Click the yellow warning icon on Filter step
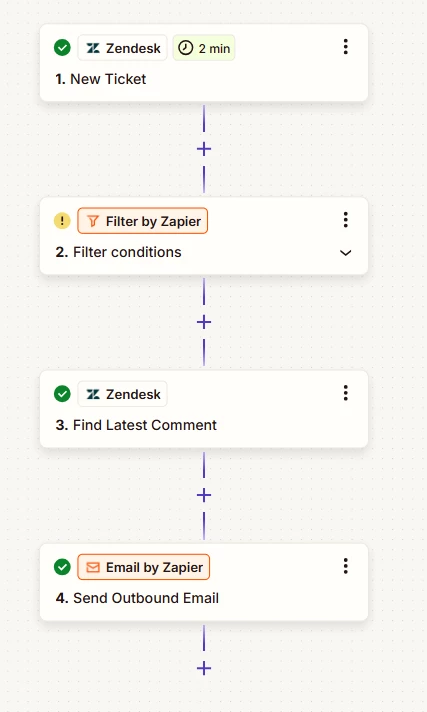427x712 pixels. [x=62, y=221]
